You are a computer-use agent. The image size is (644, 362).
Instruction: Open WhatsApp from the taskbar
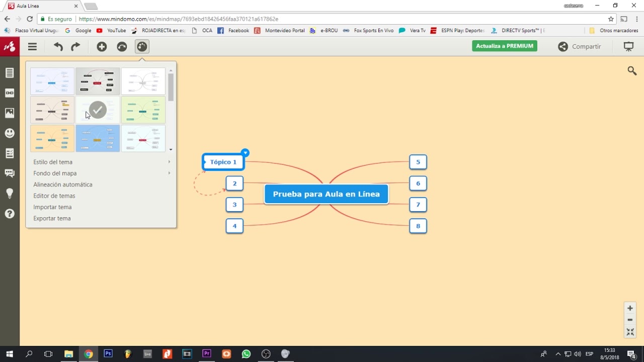pos(246,354)
